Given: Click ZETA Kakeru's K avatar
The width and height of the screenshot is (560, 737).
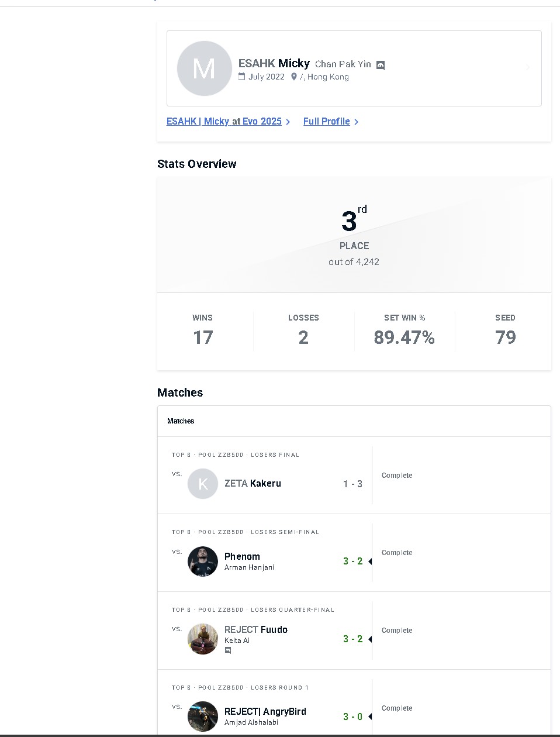Looking at the screenshot, I should pos(203,484).
